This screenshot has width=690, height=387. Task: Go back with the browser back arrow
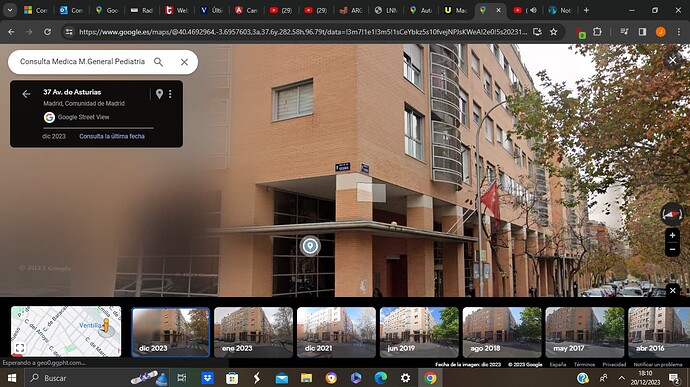click(11, 32)
